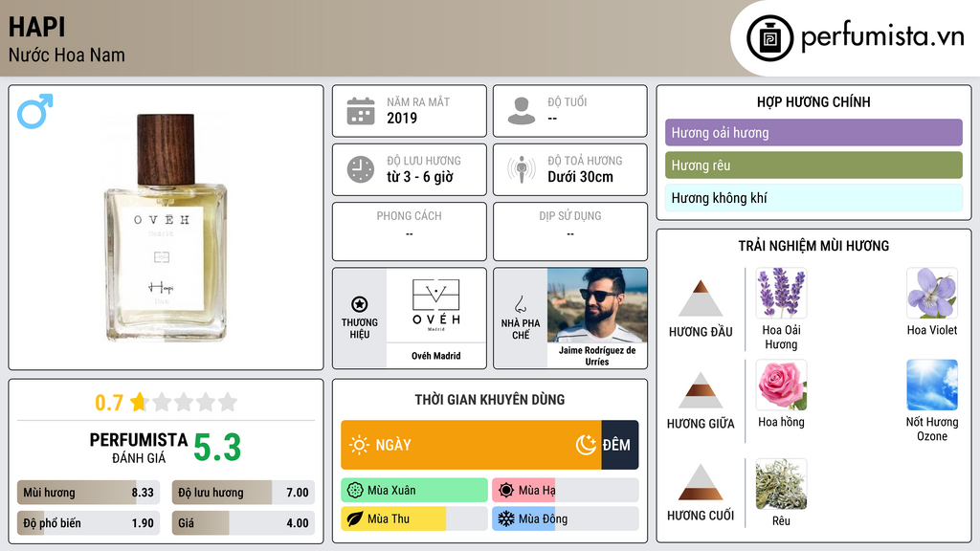This screenshot has height=551, width=980.
Task: Click the 5.3 Perfumista rating score
Action: click(x=217, y=448)
